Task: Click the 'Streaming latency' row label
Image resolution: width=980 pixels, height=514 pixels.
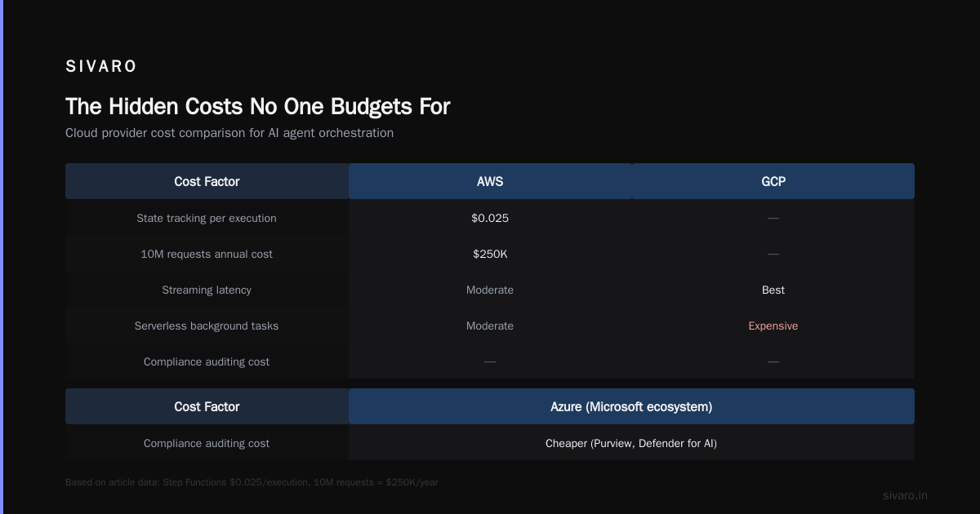Action: tap(207, 290)
